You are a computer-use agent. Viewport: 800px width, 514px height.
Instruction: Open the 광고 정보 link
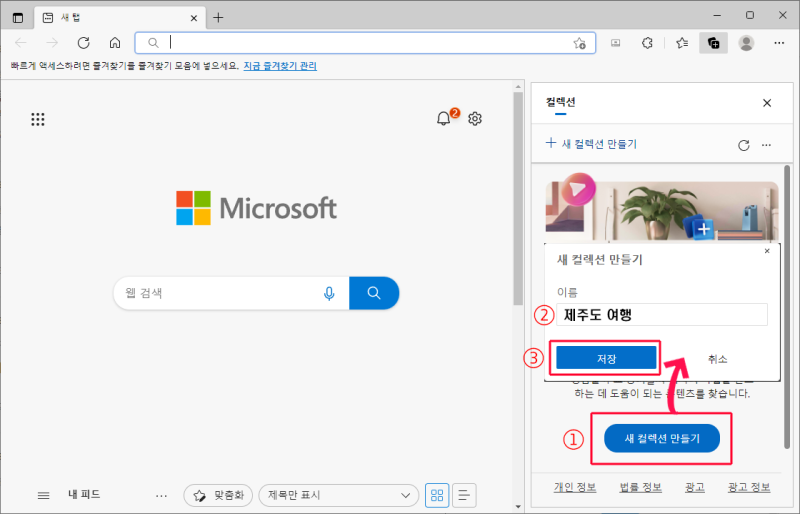click(749, 487)
